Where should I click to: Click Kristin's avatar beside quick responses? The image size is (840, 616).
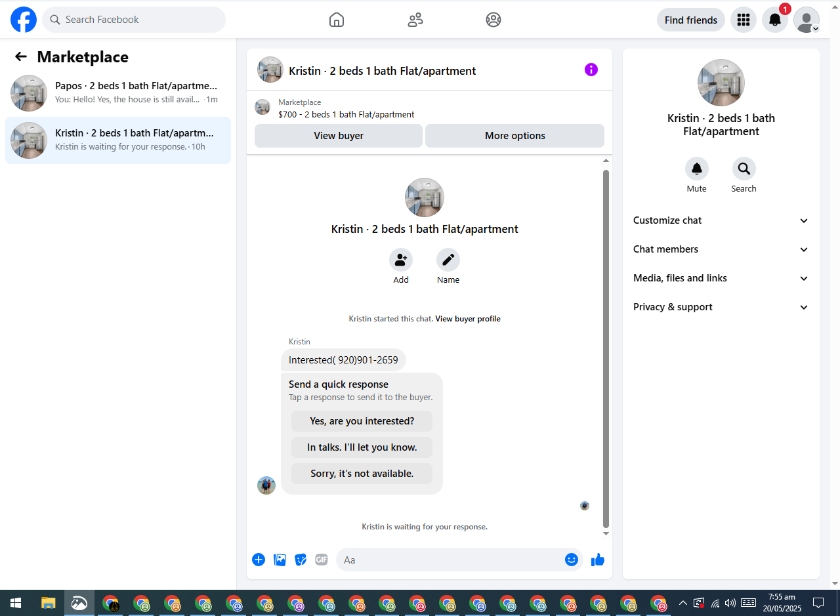coord(266,485)
